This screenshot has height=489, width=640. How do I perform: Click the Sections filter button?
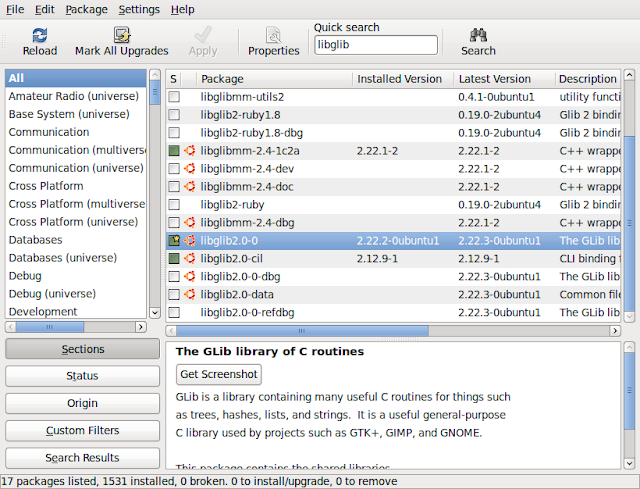(x=82, y=349)
